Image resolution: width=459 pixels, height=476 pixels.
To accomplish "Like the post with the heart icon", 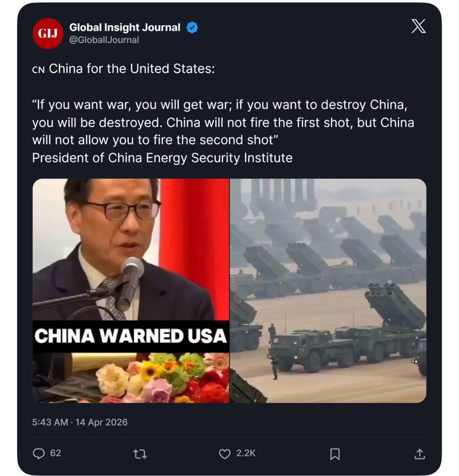I will pyautogui.click(x=225, y=454).
